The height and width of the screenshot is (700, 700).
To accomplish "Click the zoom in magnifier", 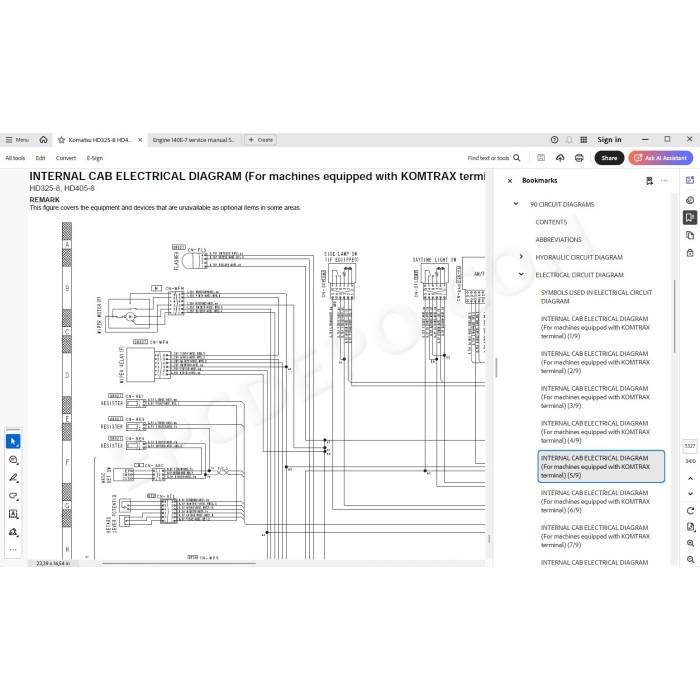I will point(690,543).
